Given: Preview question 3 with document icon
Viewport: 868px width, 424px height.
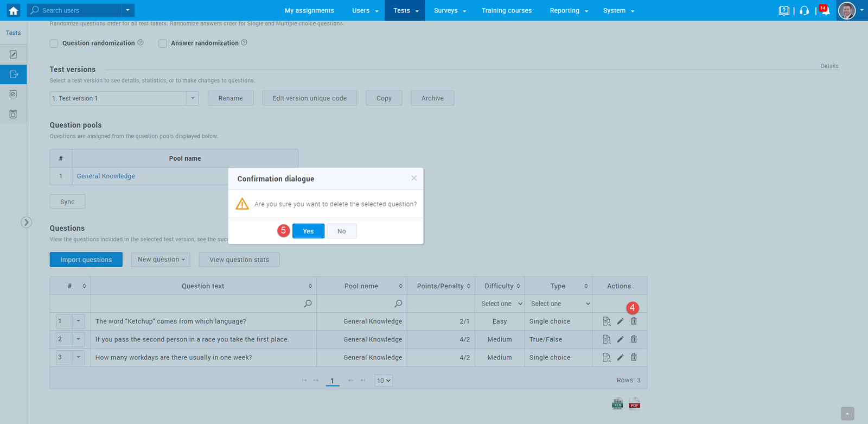Looking at the screenshot, I should 607,357.
